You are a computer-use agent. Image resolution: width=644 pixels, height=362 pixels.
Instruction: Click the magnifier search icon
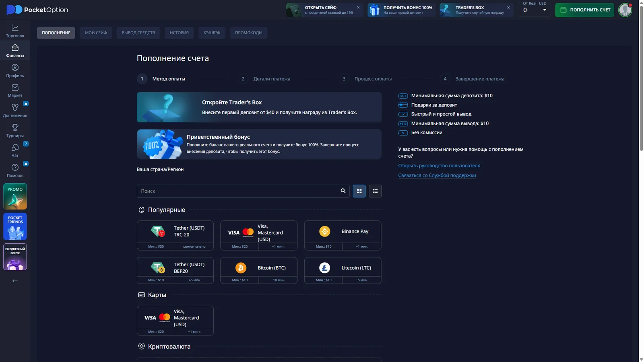[x=343, y=191]
